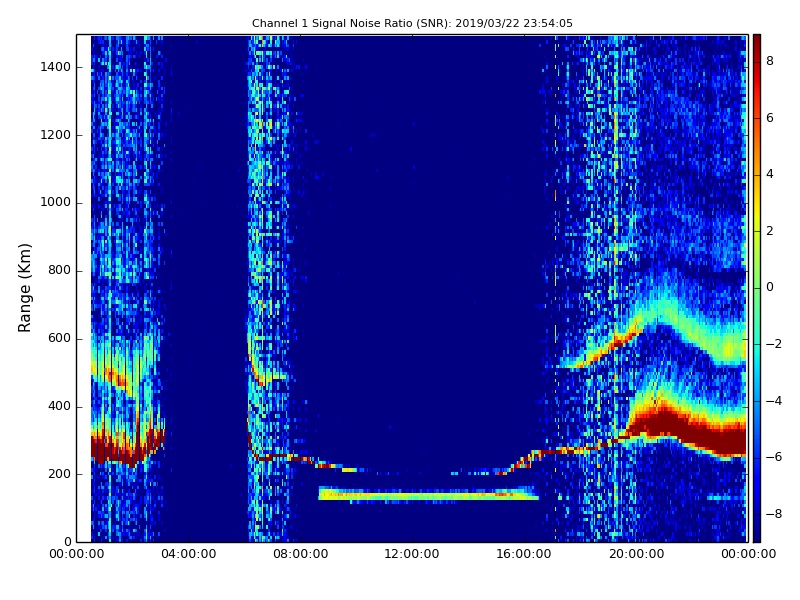Click the dark red top of the colorbar
Image resolution: width=800 pixels, height=600 pixels.
click(757, 43)
